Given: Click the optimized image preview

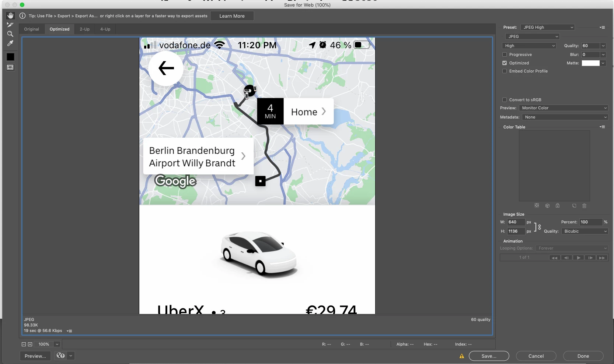Looking at the screenshot, I should 257,176.
